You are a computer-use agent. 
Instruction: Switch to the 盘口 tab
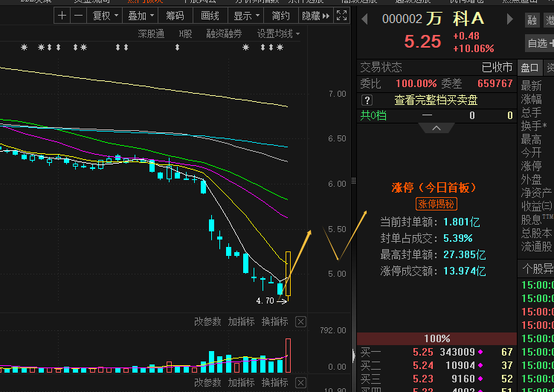click(529, 68)
